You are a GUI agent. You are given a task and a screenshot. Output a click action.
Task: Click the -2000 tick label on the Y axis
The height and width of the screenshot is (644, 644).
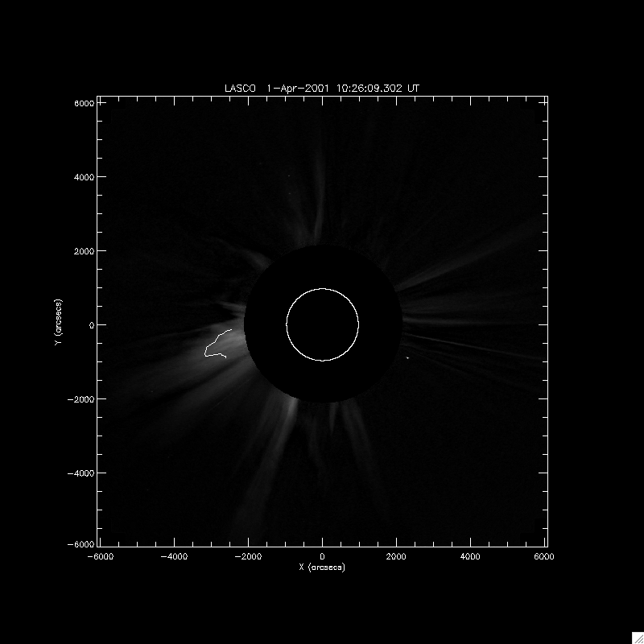coord(83,398)
